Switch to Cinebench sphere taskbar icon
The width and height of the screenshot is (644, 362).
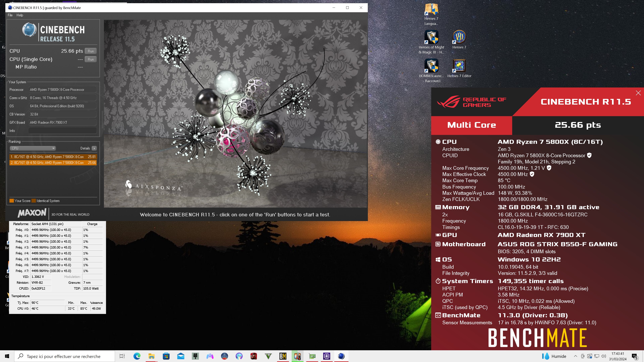coord(341,356)
